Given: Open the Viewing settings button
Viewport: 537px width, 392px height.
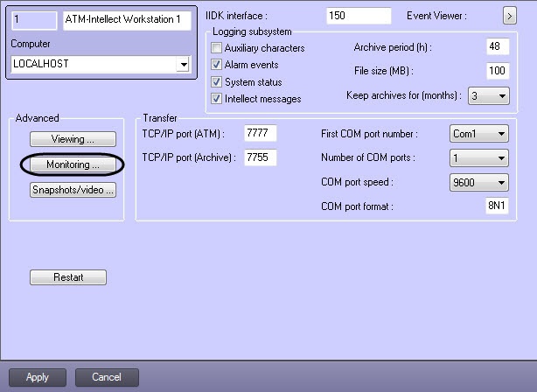Looking at the screenshot, I should click(x=73, y=139).
